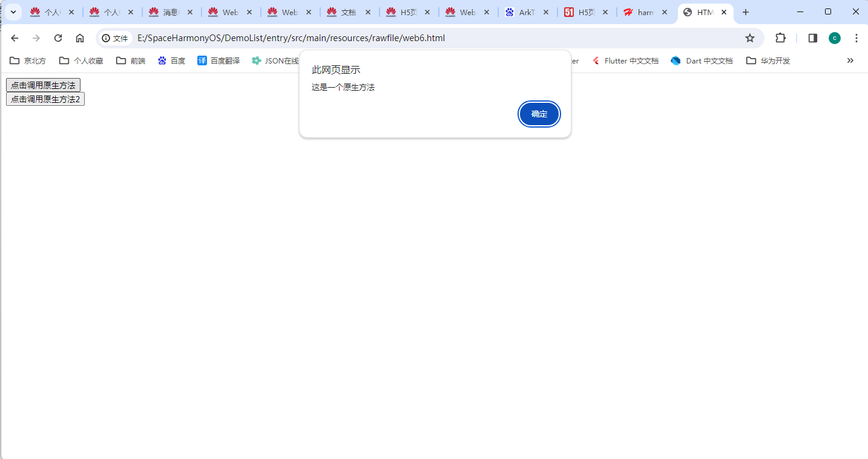Open the 百度翻译 bookmark
This screenshot has width=868, height=459.
tap(219, 60)
